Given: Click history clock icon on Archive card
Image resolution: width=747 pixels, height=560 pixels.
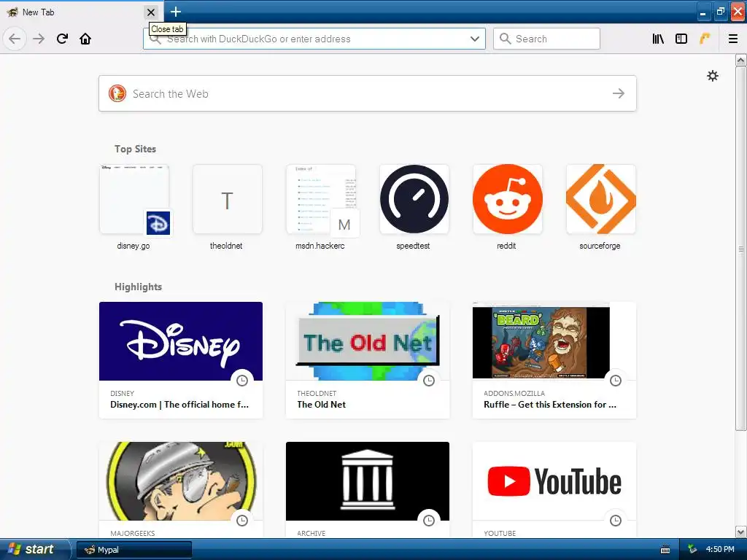Looking at the screenshot, I should 429,521.
